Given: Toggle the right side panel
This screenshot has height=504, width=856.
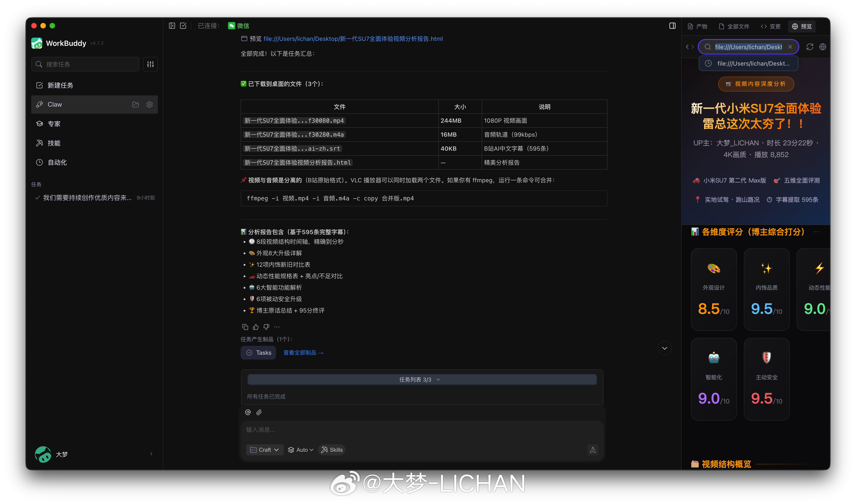Looking at the screenshot, I should (x=672, y=26).
